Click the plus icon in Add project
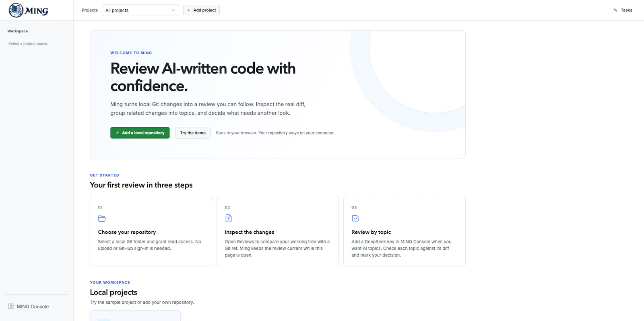Screen dimensions: 644x321 pos(189,10)
